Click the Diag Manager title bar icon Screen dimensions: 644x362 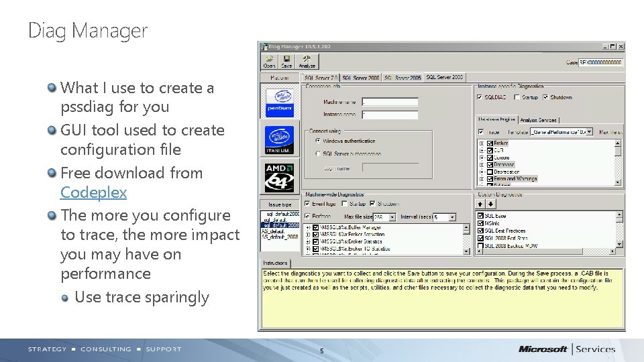tap(264, 47)
